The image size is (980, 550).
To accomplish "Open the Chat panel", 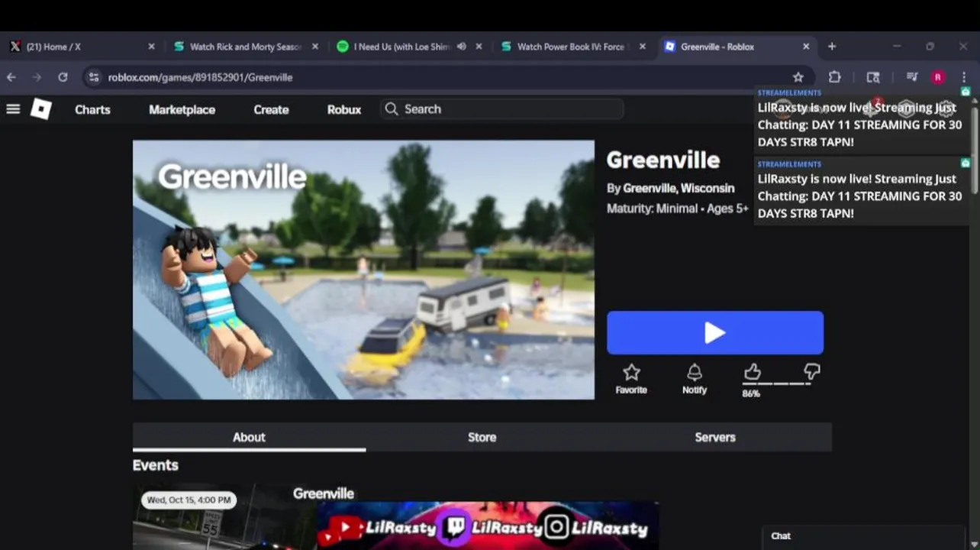I will (862, 536).
